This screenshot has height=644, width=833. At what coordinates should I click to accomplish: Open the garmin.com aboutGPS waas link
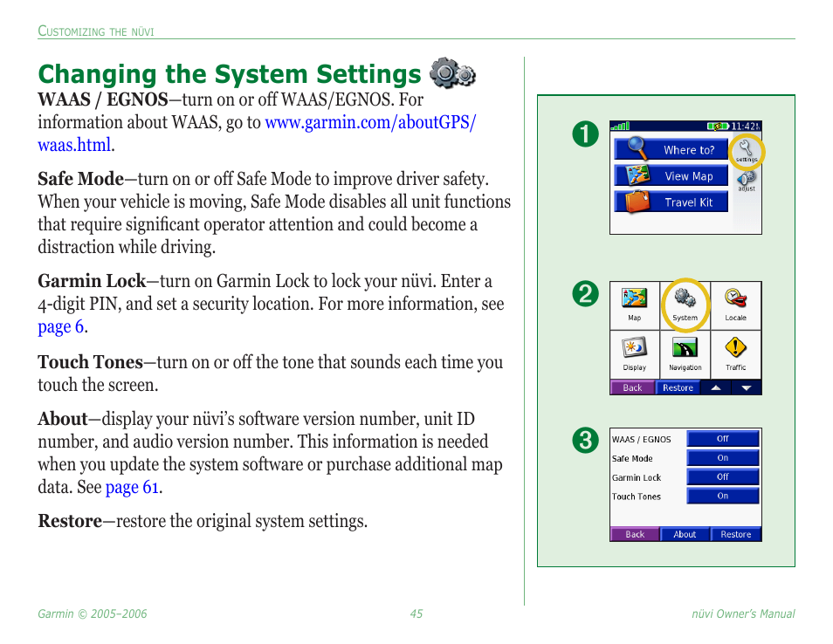pyautogui.click(x=370, y=122)
